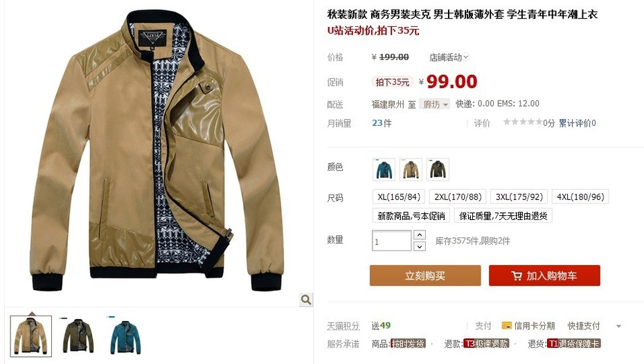The width and height of the screenshot is (644, 364).
Task: Click the credit card icon beside 信用卡分期
Action: pyautogui.click(x=506, y=326)
